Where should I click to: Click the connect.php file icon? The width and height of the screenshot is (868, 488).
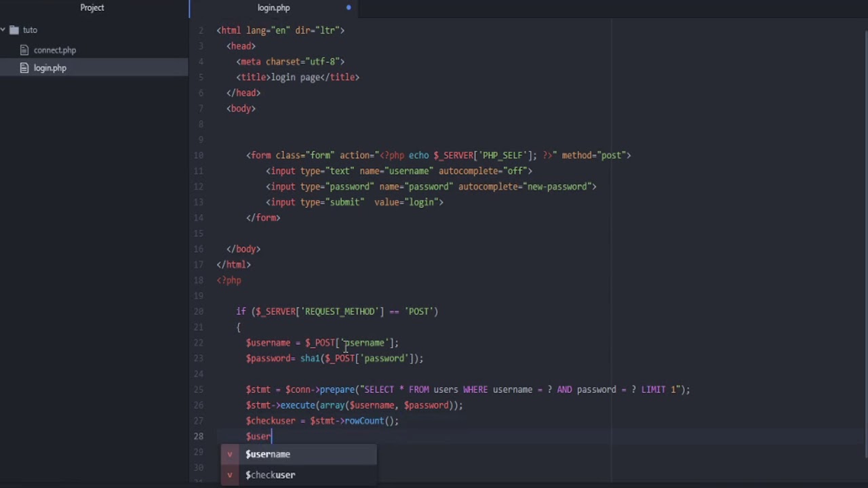tap(24, 50)
